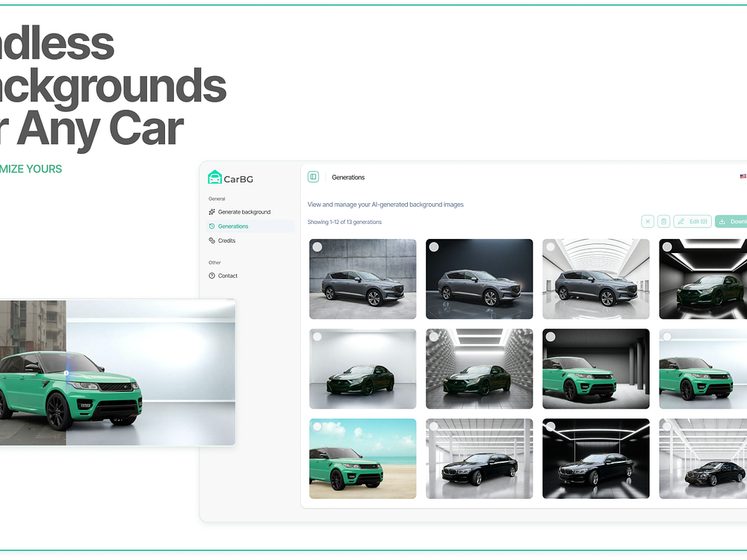
Task: Open the black BMW neon black room thumbnail
Action: [x=596, y=458]
